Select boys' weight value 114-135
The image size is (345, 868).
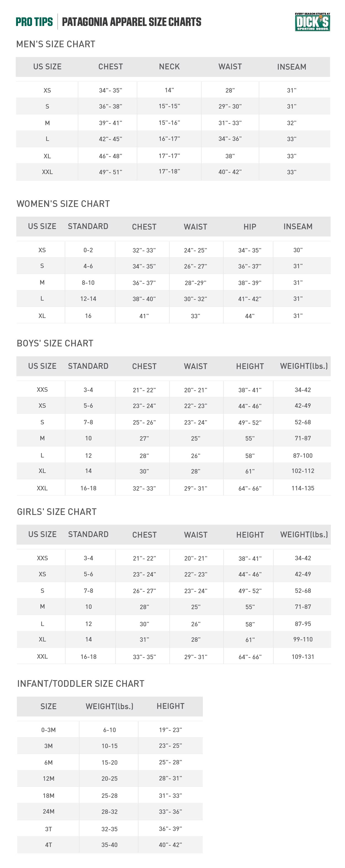(x=302, y=488)
